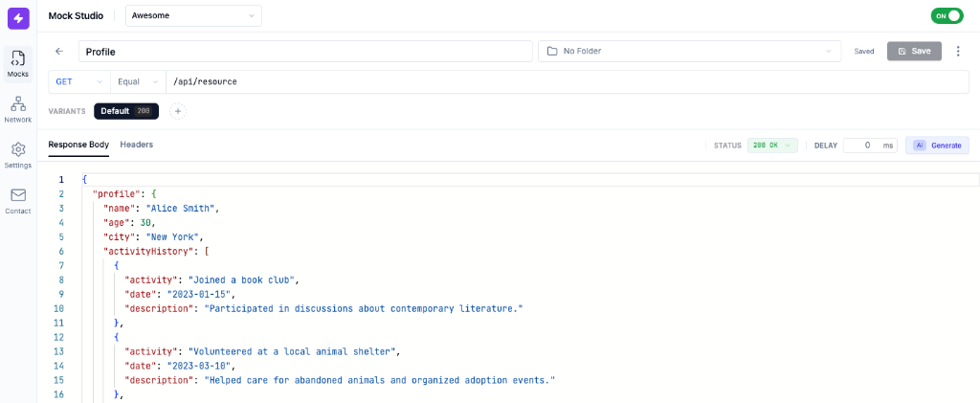Click the Save button

[914, 51]
